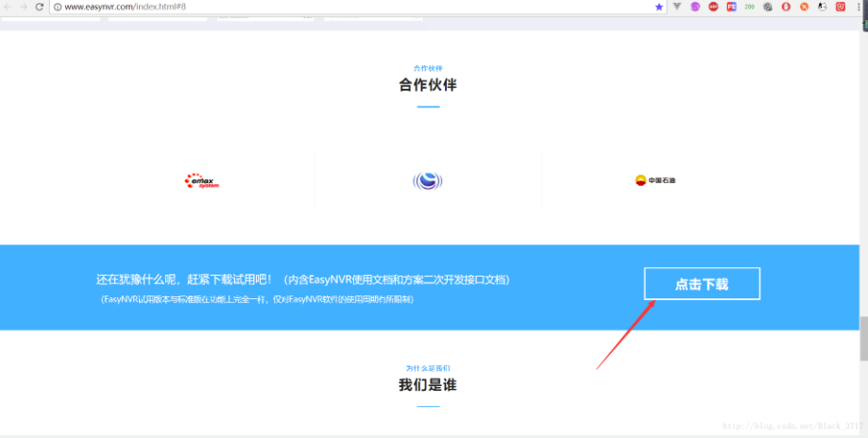Click the 我们是谁 section heading

pos(428,385)
